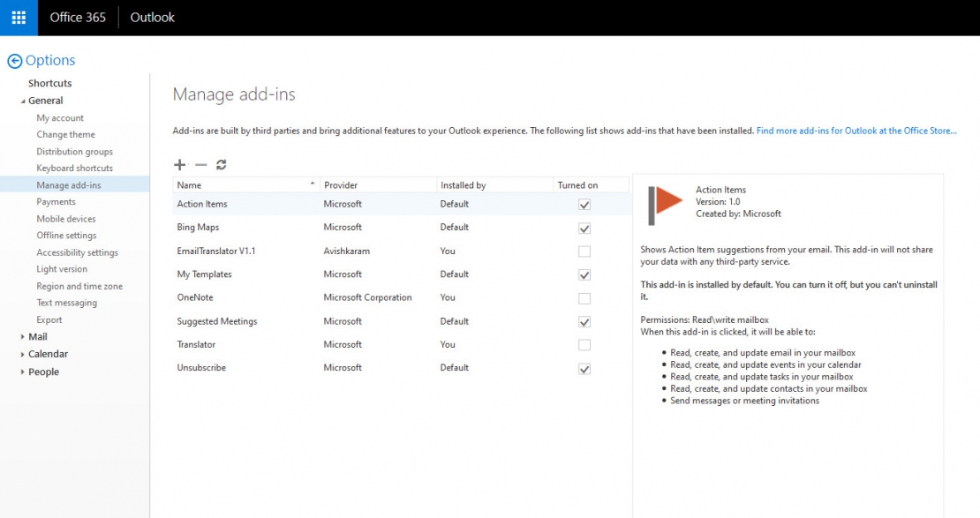980x518 pixels.
Task: Click the add new add-in plus icon
Action: tap(179, 164)
